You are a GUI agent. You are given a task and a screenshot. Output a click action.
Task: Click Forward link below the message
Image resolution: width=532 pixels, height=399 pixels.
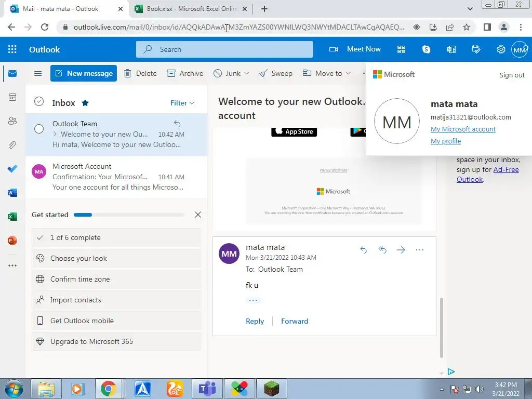tap(295, 321)
